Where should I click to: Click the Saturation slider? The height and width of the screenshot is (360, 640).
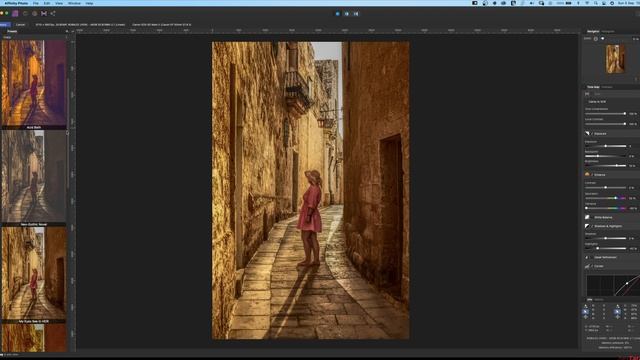click(606, 198)
